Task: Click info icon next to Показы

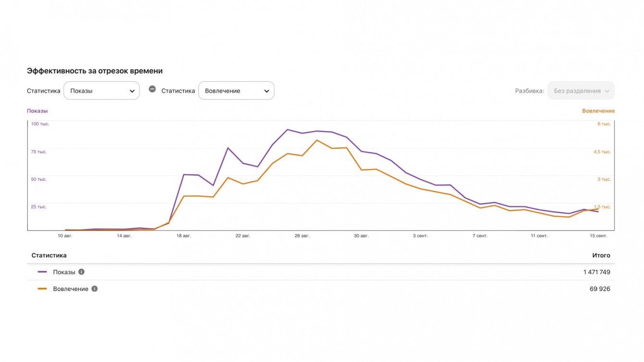Action: (81, 272)
